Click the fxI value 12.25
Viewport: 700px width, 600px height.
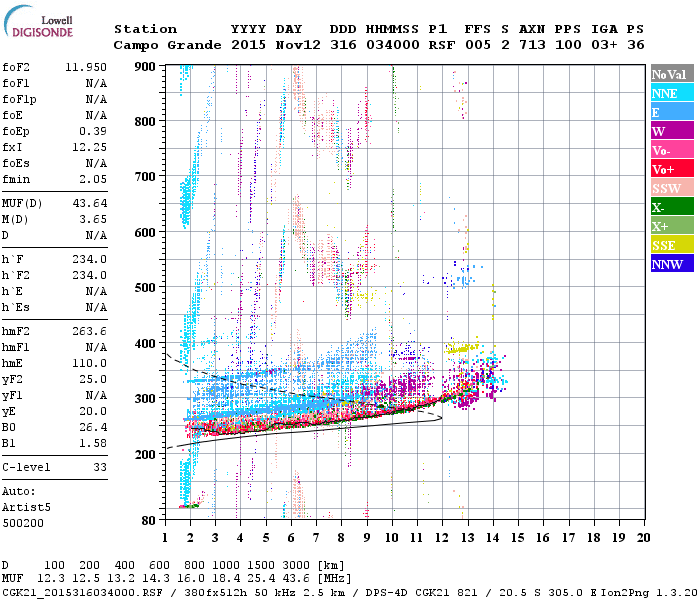coord(90,147)
